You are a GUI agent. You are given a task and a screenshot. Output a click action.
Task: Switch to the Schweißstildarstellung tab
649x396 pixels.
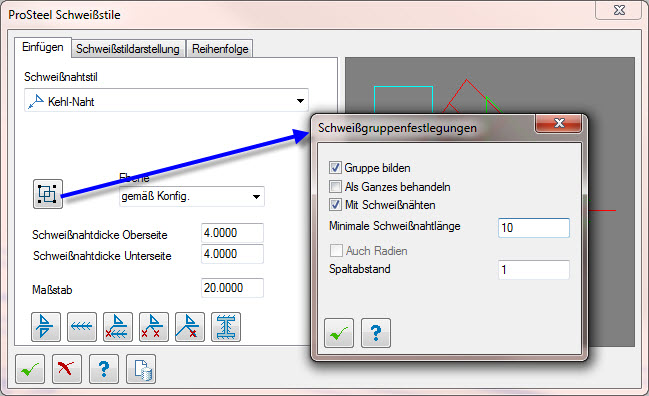click(128, 49)
